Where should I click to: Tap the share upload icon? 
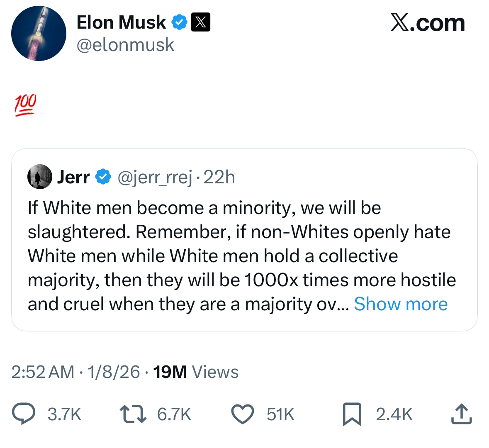[461, 414]
